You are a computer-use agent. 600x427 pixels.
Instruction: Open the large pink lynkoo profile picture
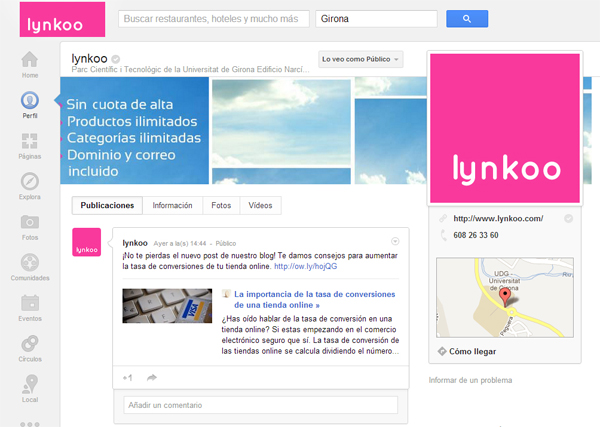505,128
